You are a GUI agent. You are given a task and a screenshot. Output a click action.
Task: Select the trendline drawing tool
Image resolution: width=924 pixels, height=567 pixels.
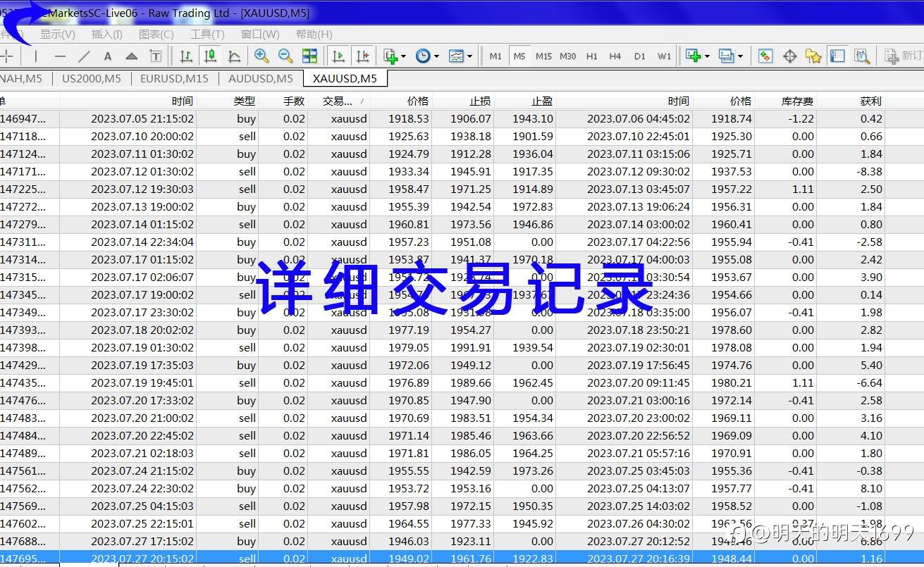(84, 56)
